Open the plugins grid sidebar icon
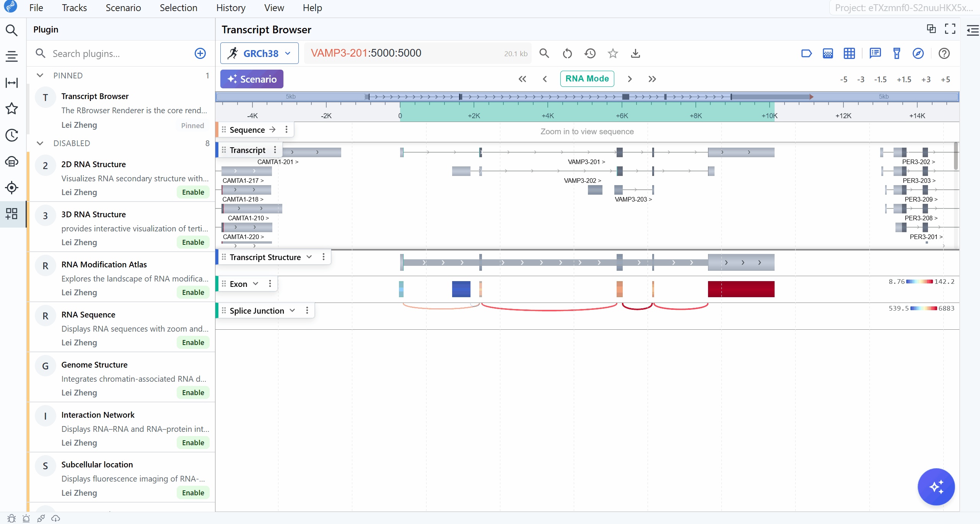The image size is (980, 524). pyautogui.click(x=11, y=213)
